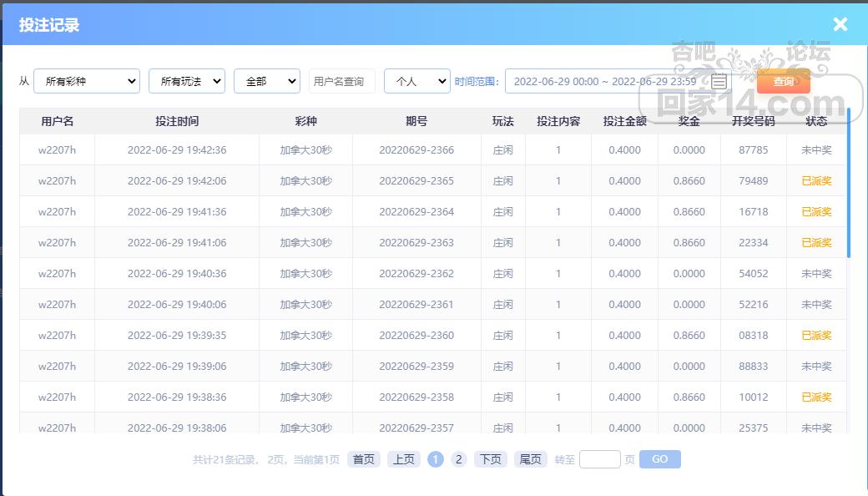Go to 首页 first page
Image resolution: width=868 pixels, height=496 pixels.
364,459
